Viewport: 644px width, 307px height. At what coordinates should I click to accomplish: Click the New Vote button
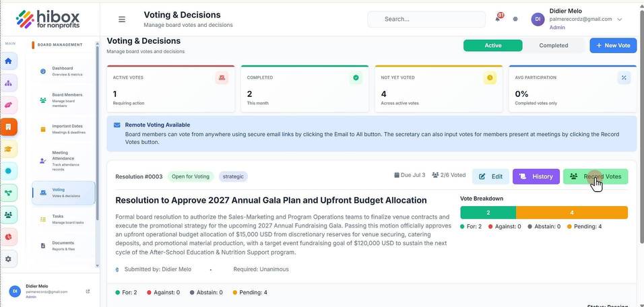(x=613, y=46)
